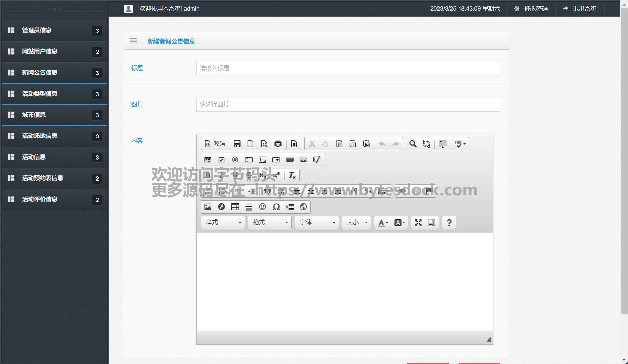
Task: Open the 样式 styles dropdown
Action: pos(223,222)
